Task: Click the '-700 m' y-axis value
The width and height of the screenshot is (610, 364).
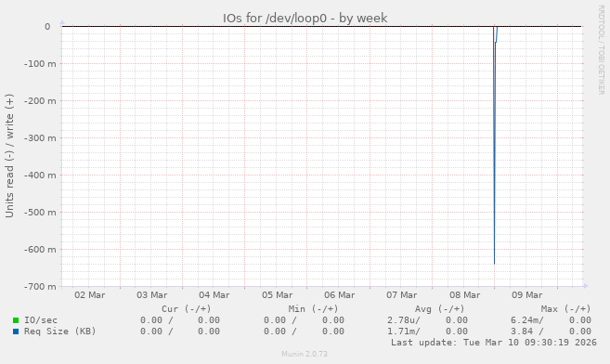Action: pos(40,287)
